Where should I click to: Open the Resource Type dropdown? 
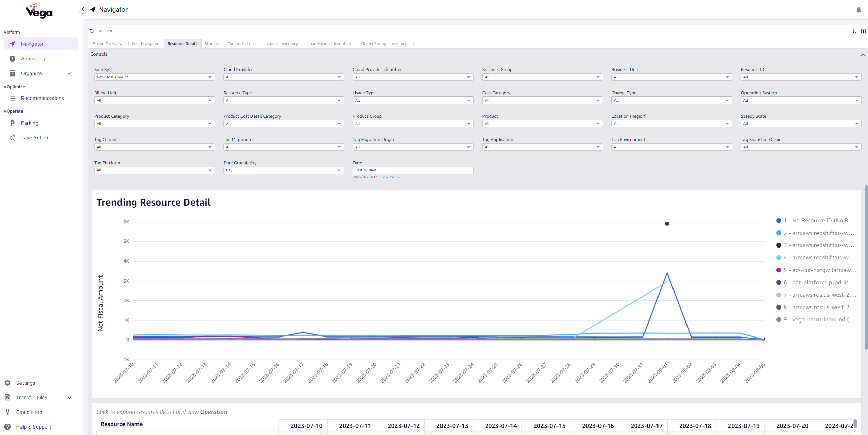(x=284, y=100)
